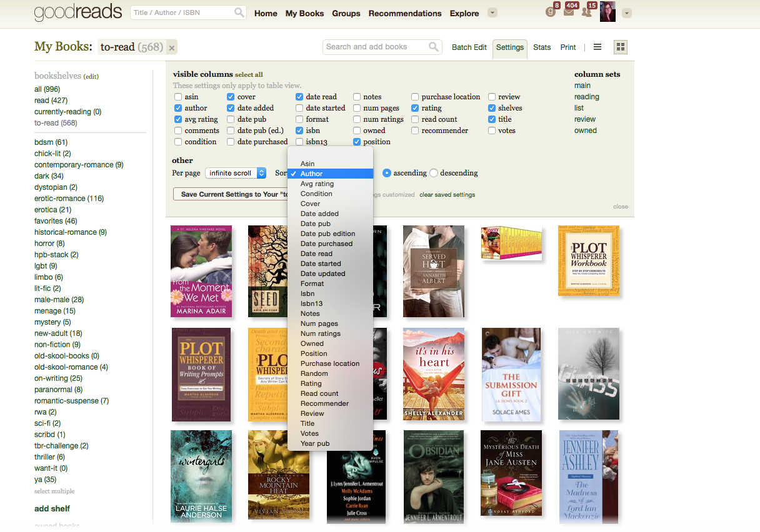The width and height of the screenshot is (760, 532).
Task: Open the It's in His Heart cover
Action: (x=434, y=373)
